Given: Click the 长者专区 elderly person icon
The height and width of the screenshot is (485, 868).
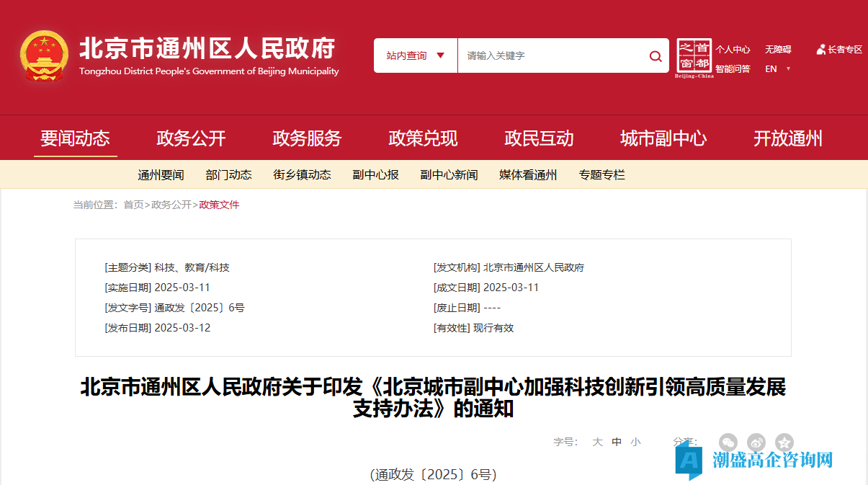Looking at the screenshot, I should coord(820,50).
